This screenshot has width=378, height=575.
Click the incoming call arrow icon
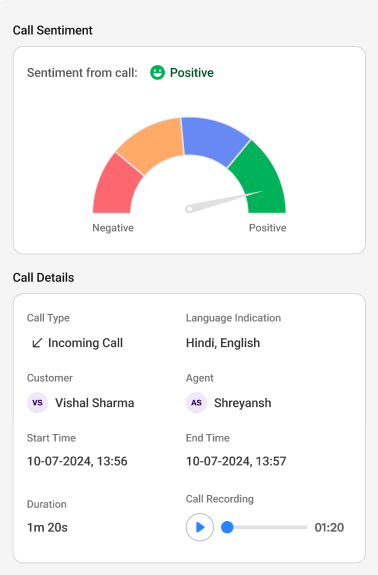(37, 343)
